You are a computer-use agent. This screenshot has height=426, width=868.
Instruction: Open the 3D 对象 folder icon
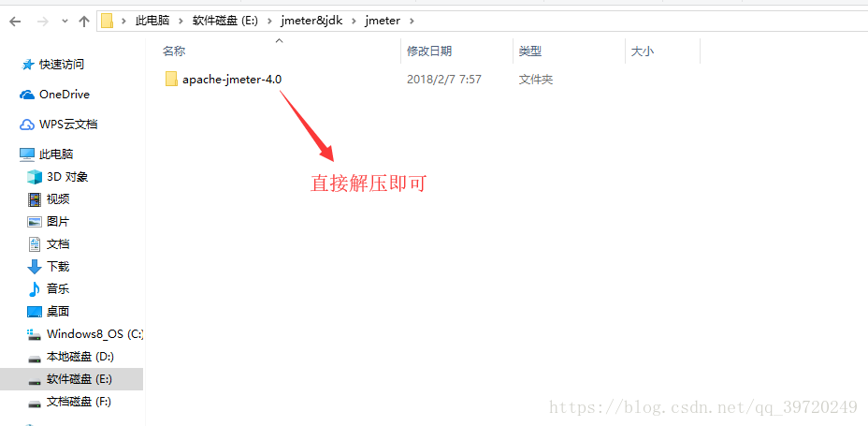click(35, 177)
